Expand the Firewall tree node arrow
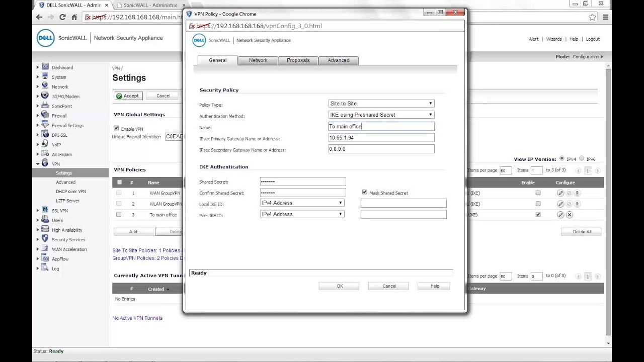Screen dimensions: 644x362 [x=38, y=116]
